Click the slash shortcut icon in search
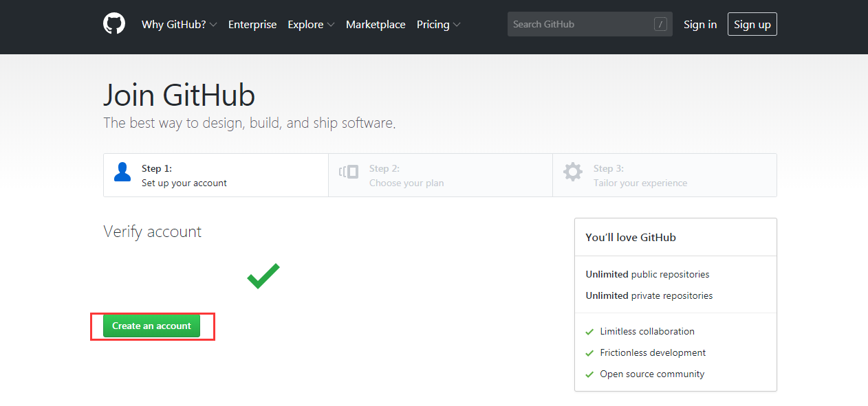Viewport: 868px width, 406px height. (660, 25)
